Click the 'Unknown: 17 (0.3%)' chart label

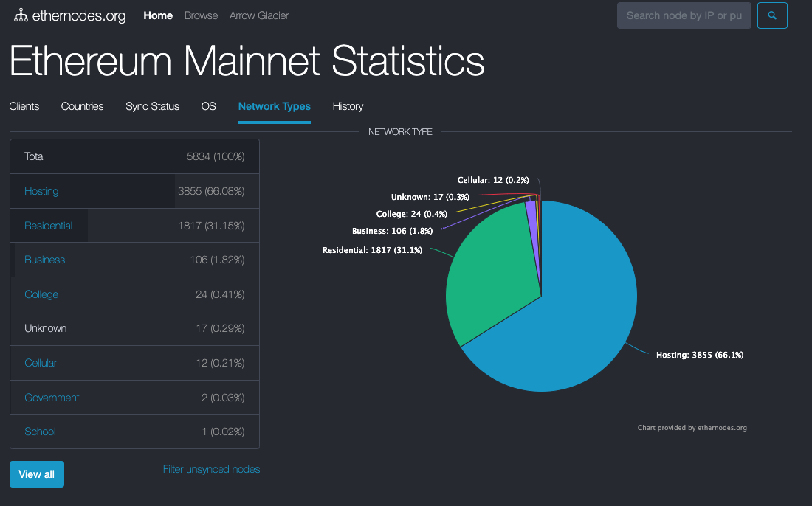coord(430,197)
